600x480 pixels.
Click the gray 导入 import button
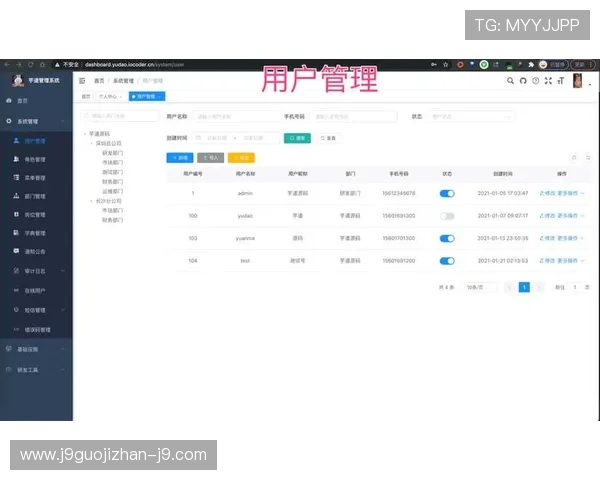[210, 158]
